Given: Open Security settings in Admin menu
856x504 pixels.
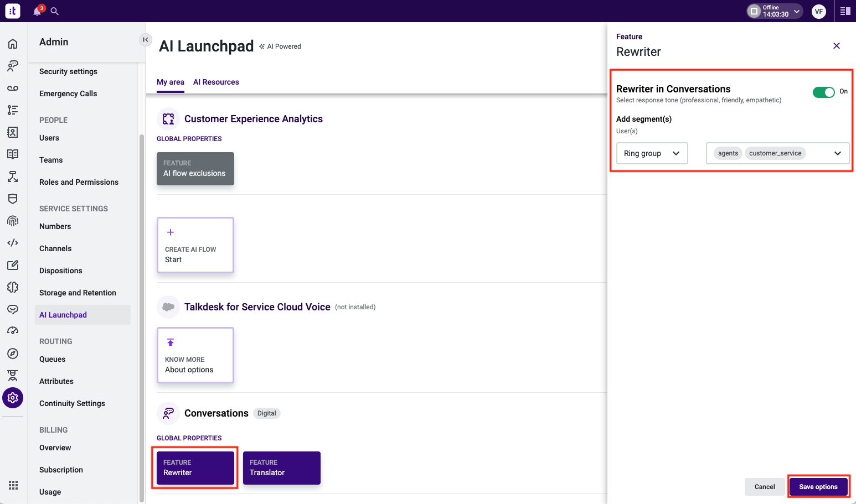Looking at the screenshot, I should pyautogui.click(x=68, y=71).
